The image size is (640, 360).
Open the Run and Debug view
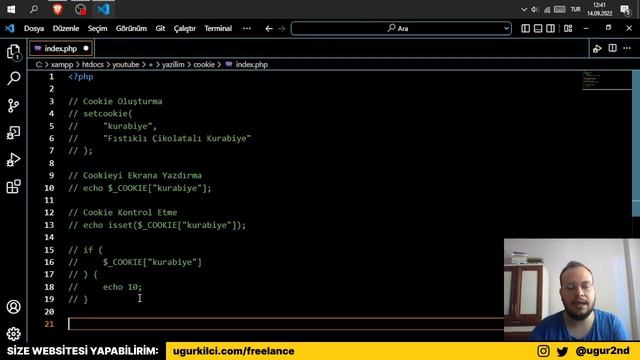13,160
